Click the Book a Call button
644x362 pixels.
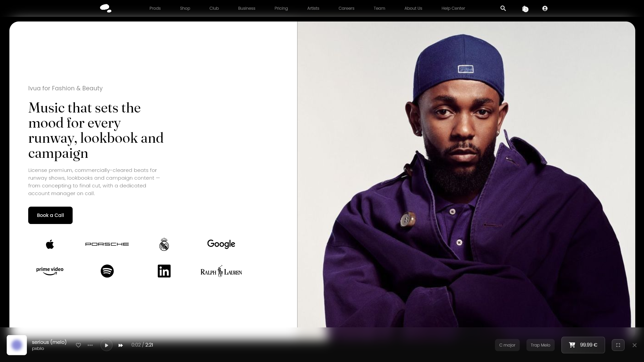point(50,215)
